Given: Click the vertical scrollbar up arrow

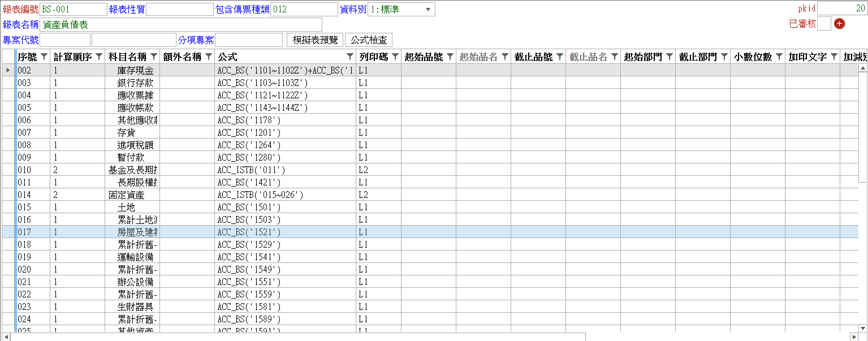Looking at the screenshot, I should point(863,68).
